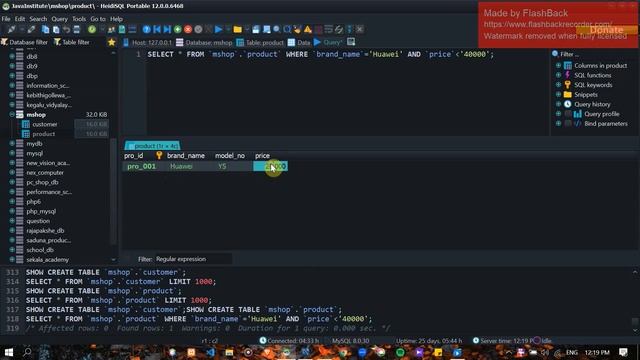Expand Columns in product helper node

558,65
